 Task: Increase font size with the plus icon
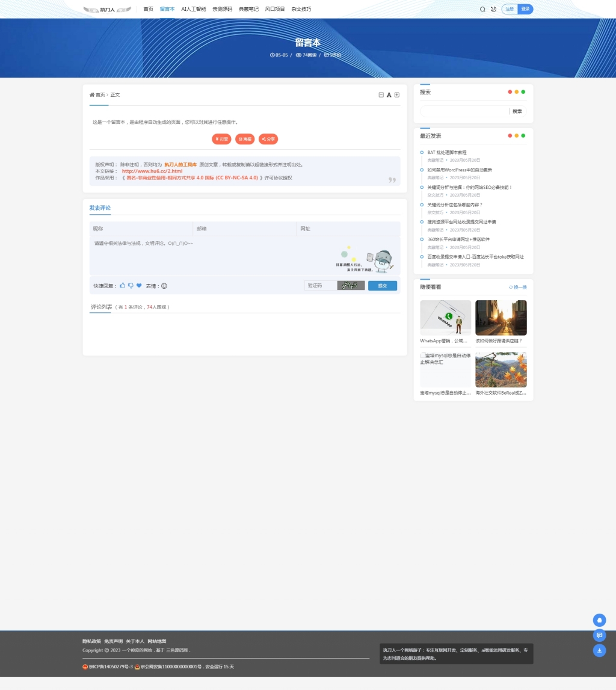[x=397, y=95]
